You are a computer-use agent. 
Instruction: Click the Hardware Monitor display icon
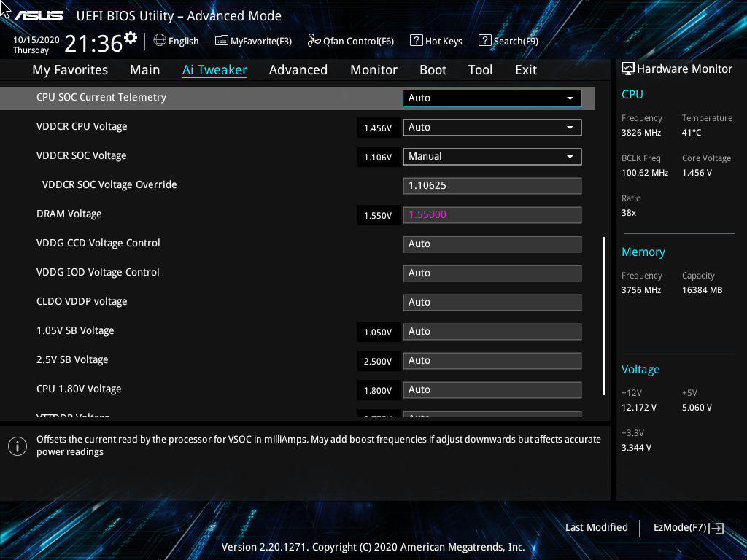pyautogui.click(x=628, y=69)
